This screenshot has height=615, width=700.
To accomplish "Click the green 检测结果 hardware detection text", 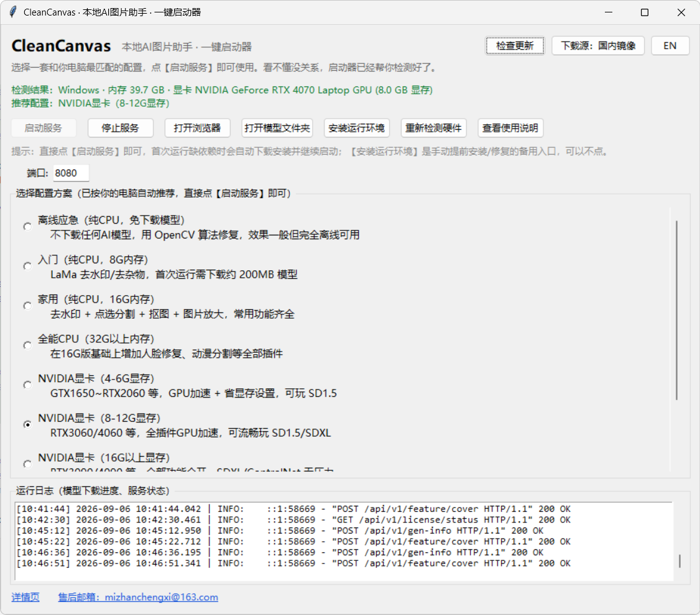I will (222, 90).
